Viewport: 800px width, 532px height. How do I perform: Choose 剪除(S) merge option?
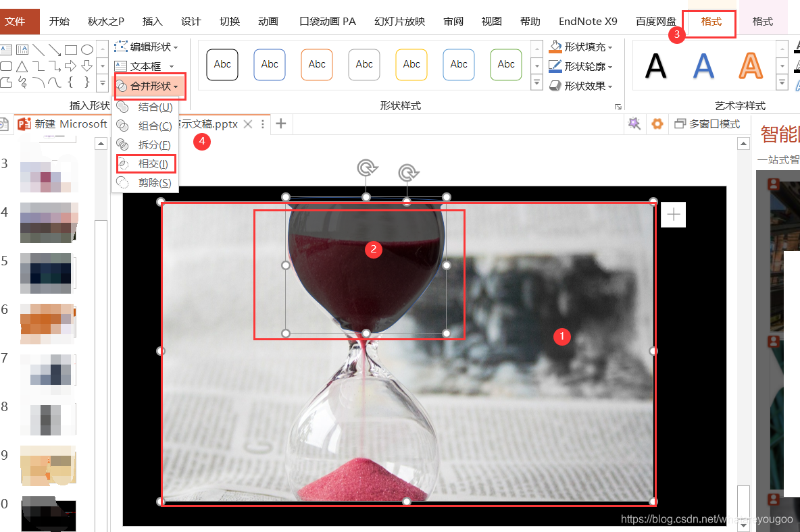click(x=145, y=182)
